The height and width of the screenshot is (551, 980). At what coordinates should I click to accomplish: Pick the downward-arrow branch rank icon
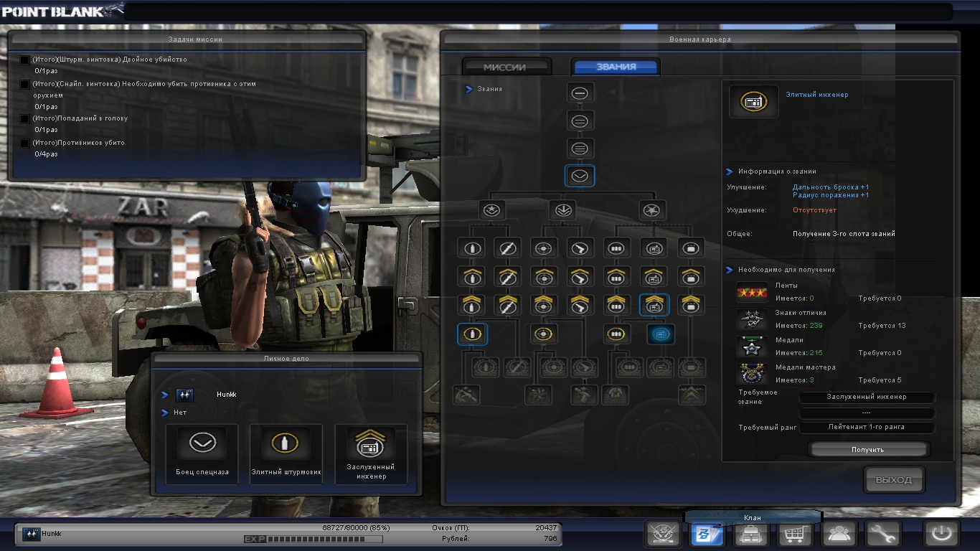[562, 210]
